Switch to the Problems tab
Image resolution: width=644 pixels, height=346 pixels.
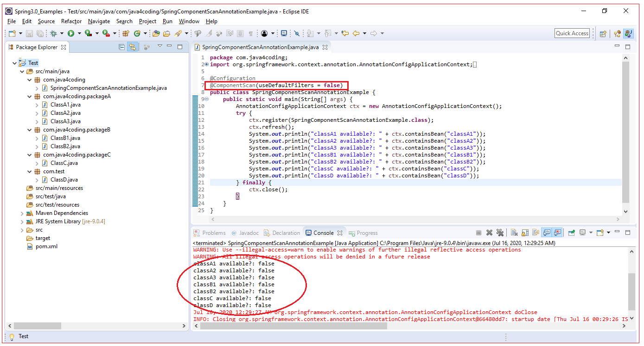tap(210, 233)
